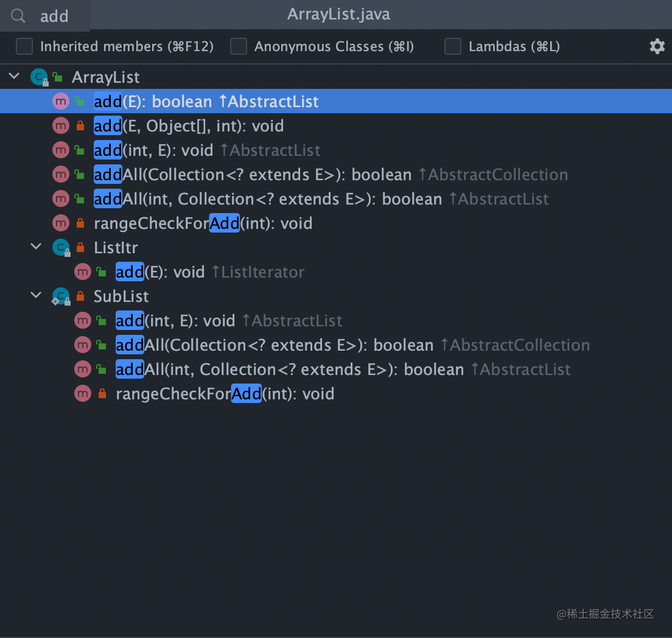Viewport: 672px width, 638px height.
Task: Open ArrayList's rangeCheckForAdd(int): void
Action: pyautogui.click(x=203, y=223)
